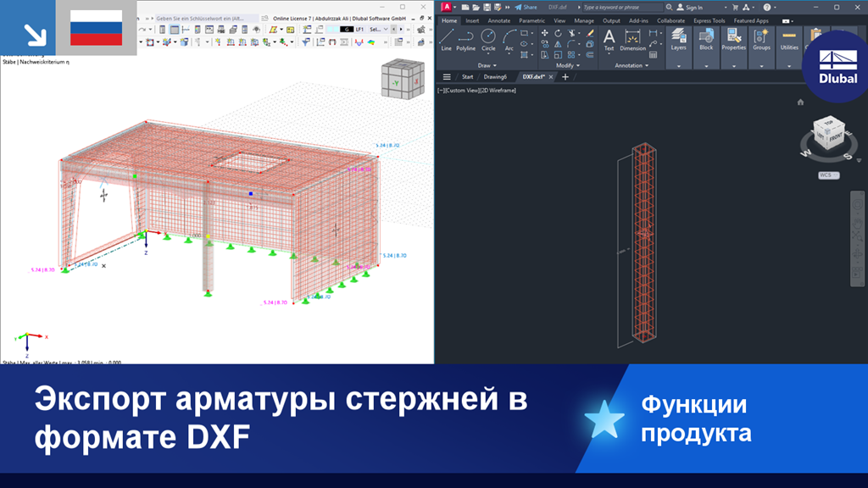Click the Rotate tool in Modify panel
The width and height of the screenshot is (868, 488).
(558, 33)
